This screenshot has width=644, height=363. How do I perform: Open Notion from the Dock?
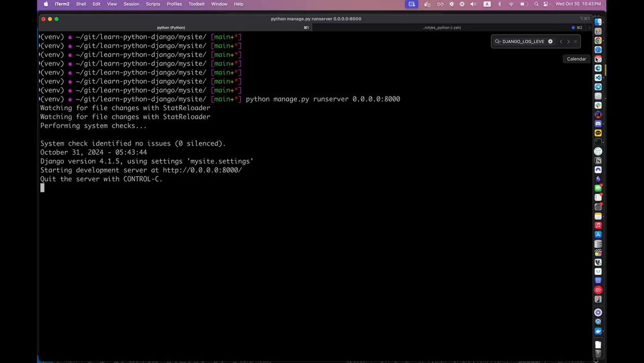point(598,160)
